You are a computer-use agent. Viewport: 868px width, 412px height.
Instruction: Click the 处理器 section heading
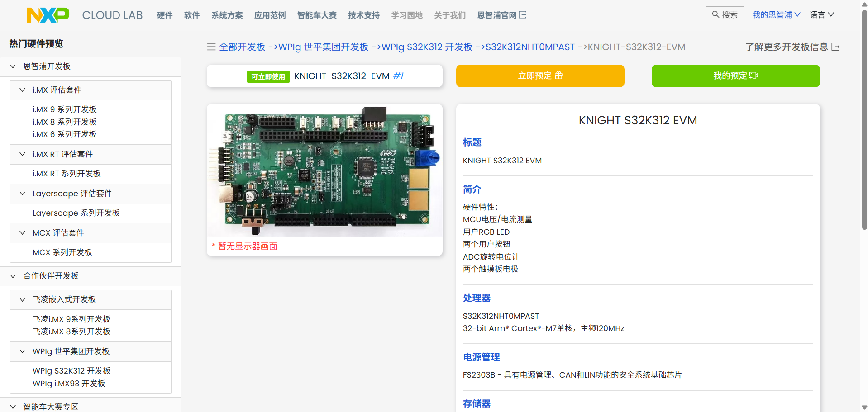coord(477,298)
